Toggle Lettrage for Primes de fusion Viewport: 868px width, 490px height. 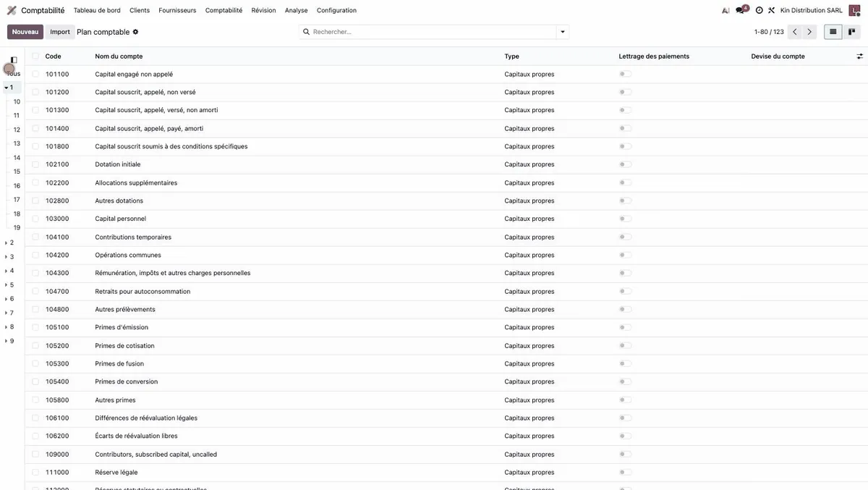pyautogui.click(x=626, y=363)
